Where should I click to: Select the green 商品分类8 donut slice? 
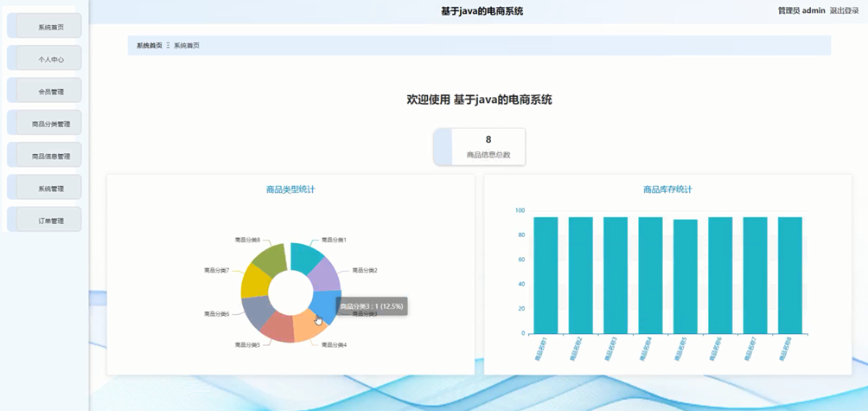[274, 257]
